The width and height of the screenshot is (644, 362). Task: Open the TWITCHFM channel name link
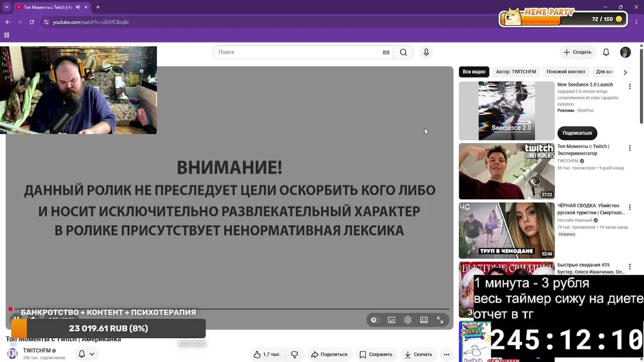pyautogui.click(x=37, y=350)
